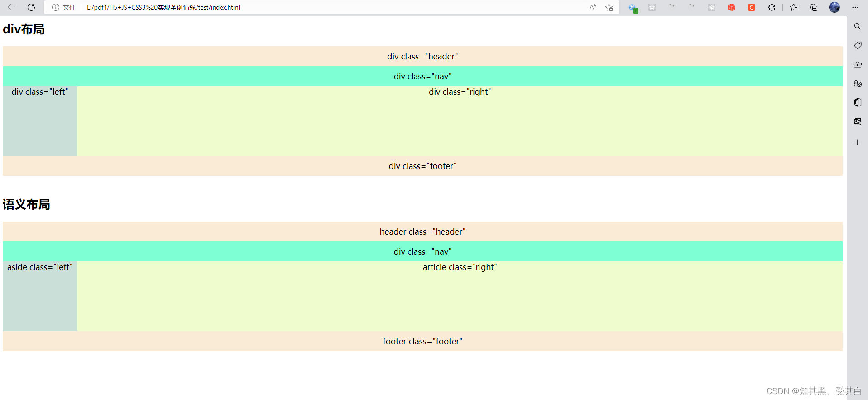Open the Settings and more menu

(855, 7)
